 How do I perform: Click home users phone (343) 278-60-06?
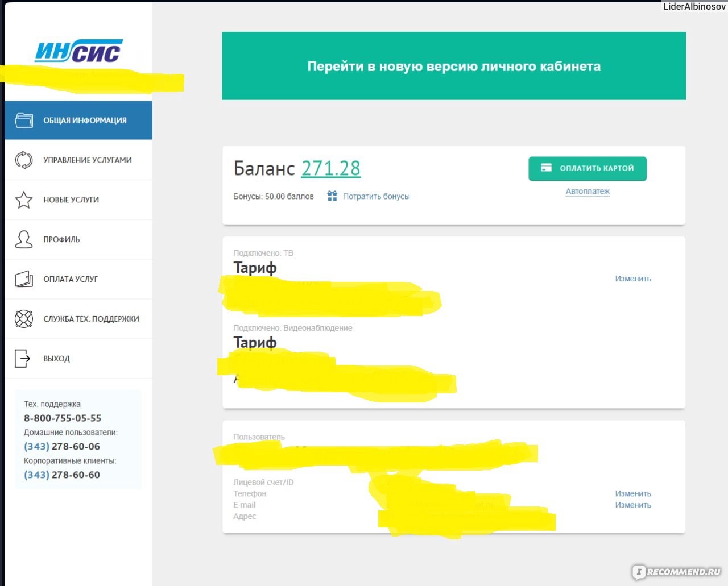[x=62, y=446]
